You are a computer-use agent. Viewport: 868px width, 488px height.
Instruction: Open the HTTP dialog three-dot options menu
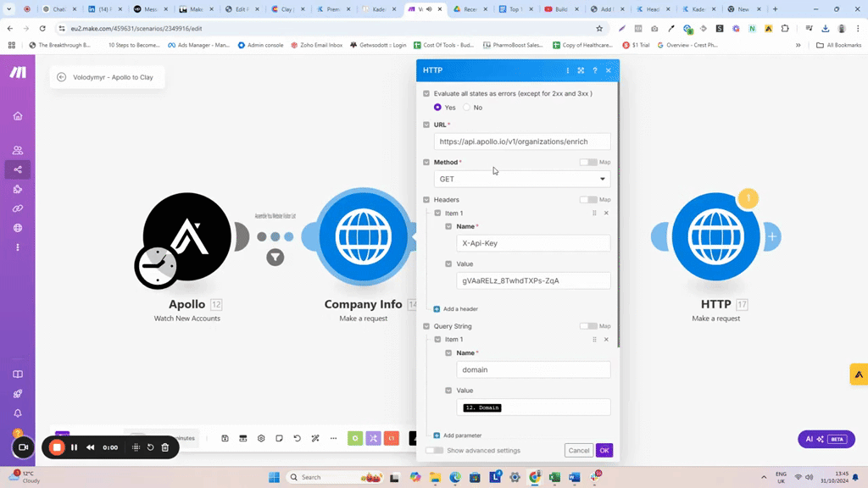pos(567,70)
